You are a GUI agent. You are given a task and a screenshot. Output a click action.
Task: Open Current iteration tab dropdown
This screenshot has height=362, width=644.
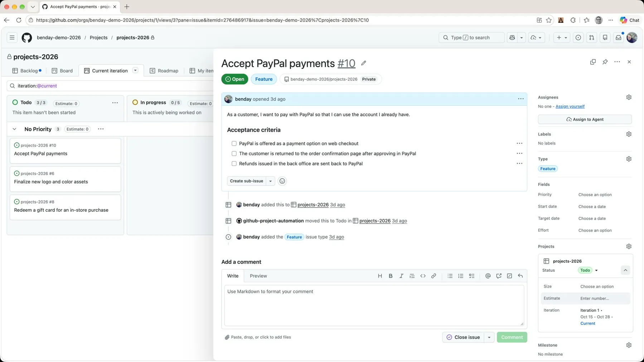click(x=135, y=70)
